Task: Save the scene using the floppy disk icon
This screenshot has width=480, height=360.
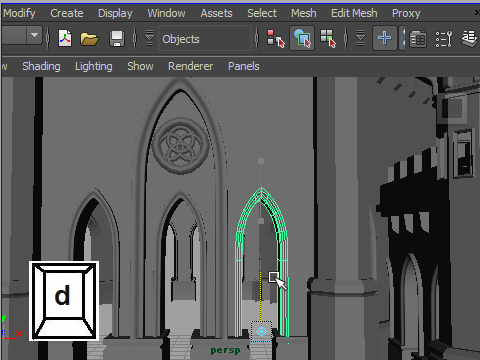Action: [x=117, y=39]
